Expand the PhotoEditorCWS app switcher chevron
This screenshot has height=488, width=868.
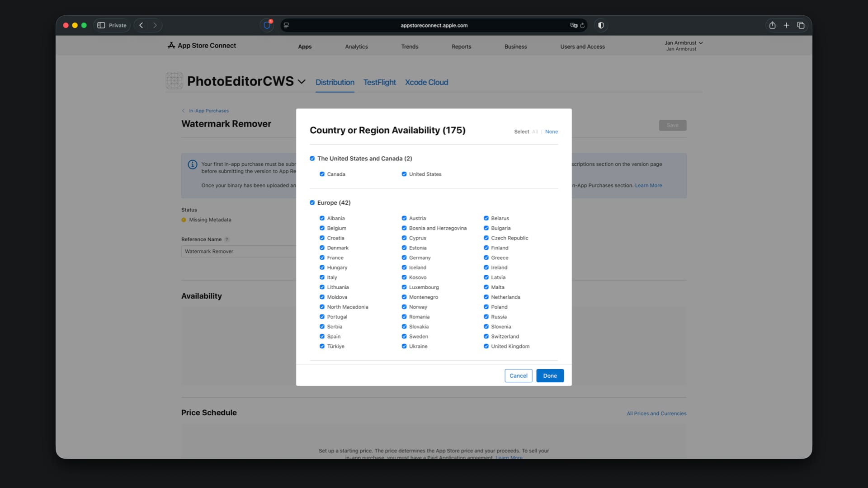(302, 82)
